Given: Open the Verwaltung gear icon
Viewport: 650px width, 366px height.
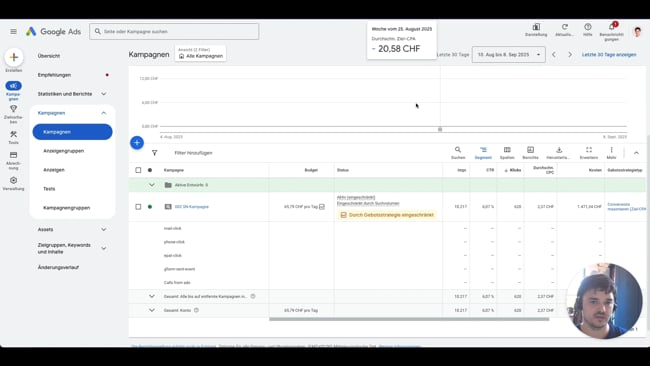Looking at the screenshot, I should 13,180.
